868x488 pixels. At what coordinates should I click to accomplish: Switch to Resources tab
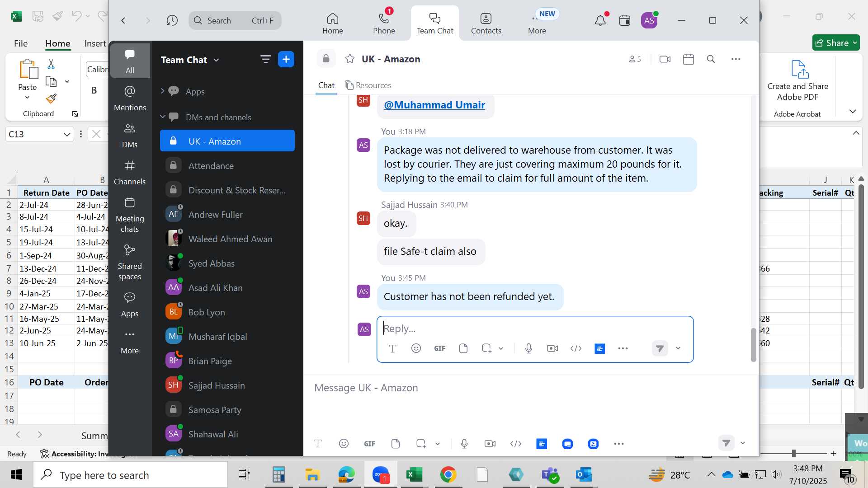pos(368,85)
